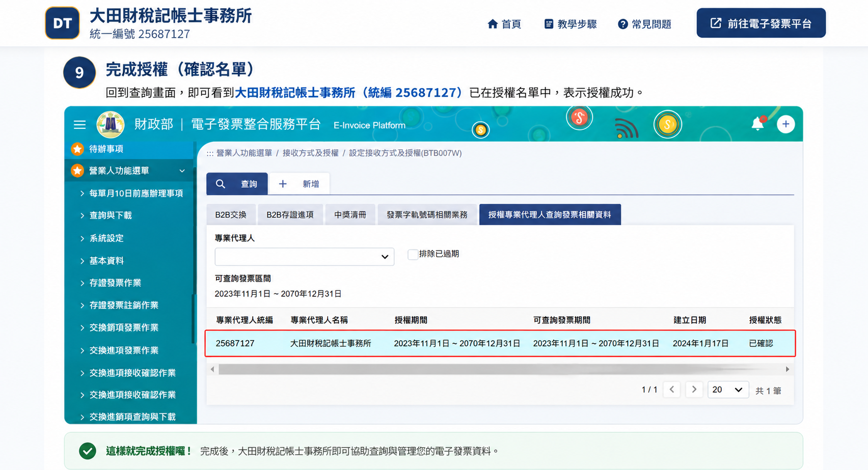Open 交換進項發票作業 sidebar item

pyautogui.click(x=119, y=350)
